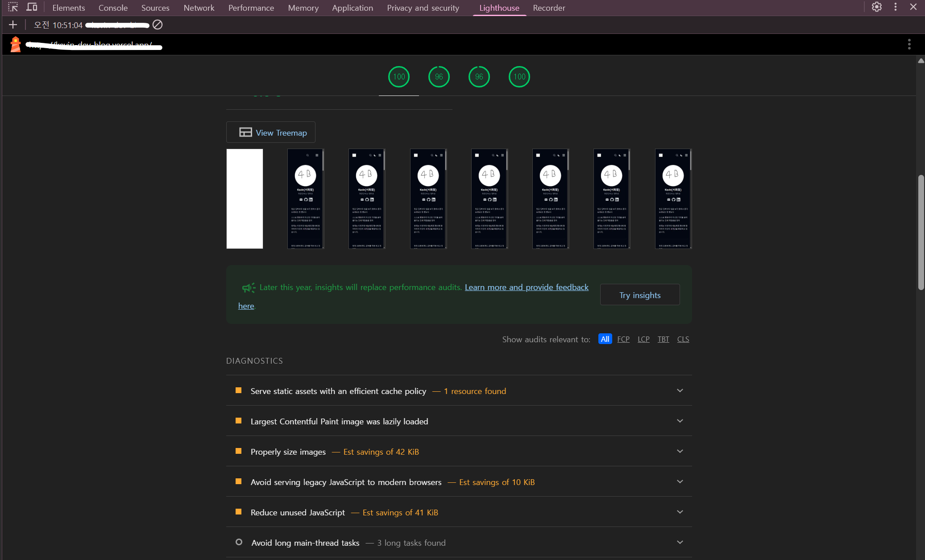The height and width of the screenshot is (560, 925).
Task: Click the View Treemap button
Action: pos(271,133)
